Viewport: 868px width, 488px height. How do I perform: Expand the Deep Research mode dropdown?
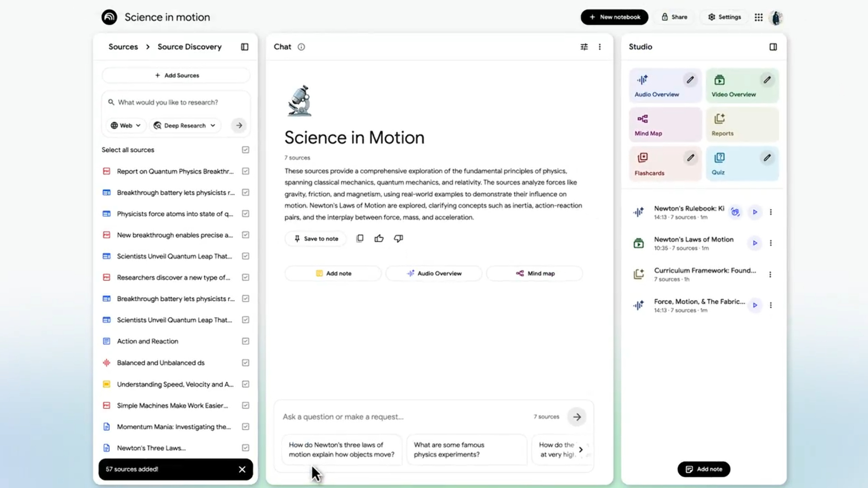click(x=185, y=126)
